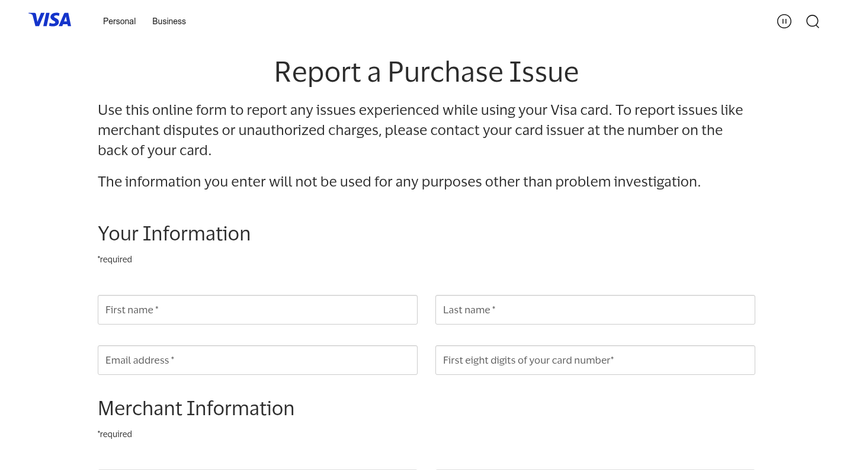Click the problem investigation notice sentence
This screenshot has width=853, height=470.
[x=399, y=182]
